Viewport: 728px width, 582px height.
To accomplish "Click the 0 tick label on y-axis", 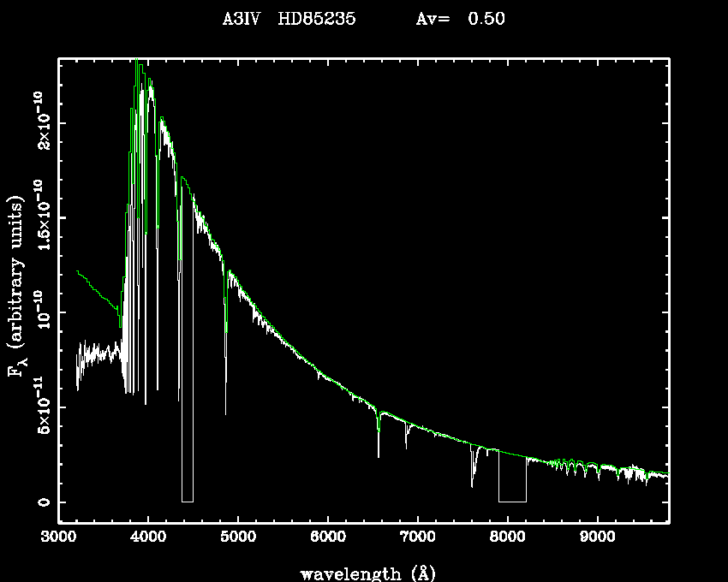I will click(39, 502).
